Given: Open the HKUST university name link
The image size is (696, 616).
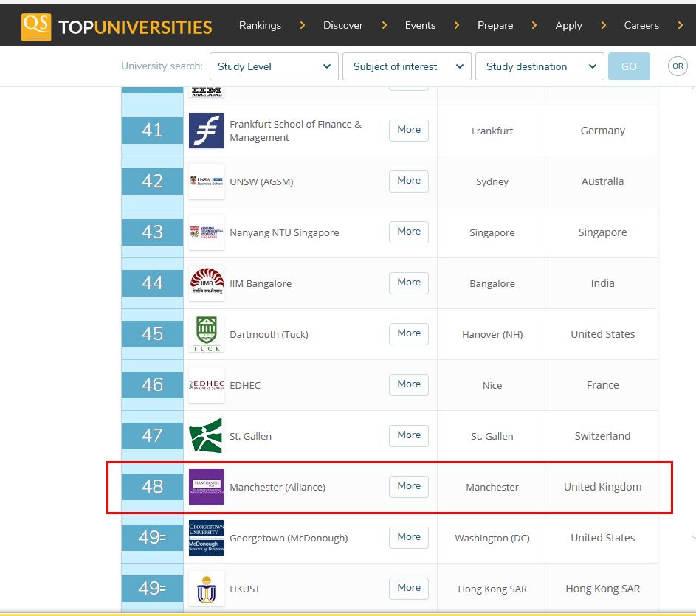Looking at the screenshot, I should 244,589.
